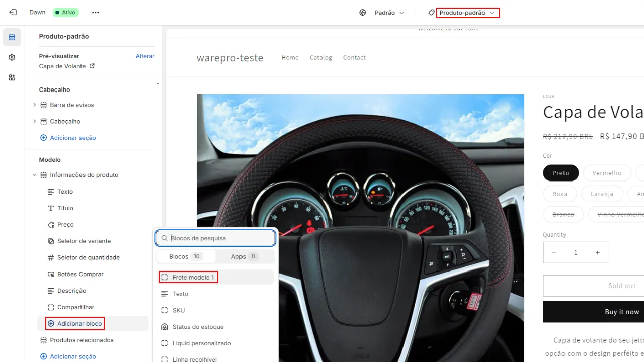
Task: Select the Vinho Vermelho color variant
Action: click(x=616, y=214)
